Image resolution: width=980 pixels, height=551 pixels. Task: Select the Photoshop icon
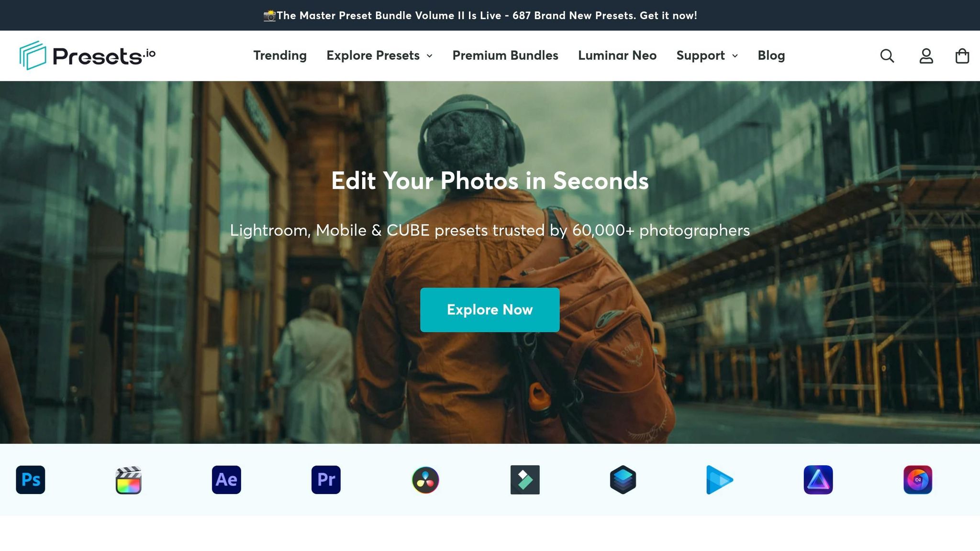coord(30,480)
